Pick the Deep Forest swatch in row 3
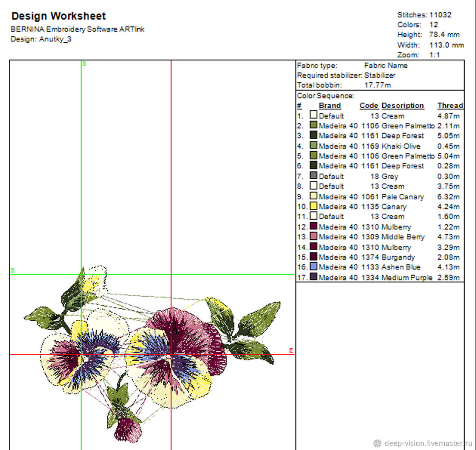The height and width of the screenshot is (450, 476). [313, 135]
